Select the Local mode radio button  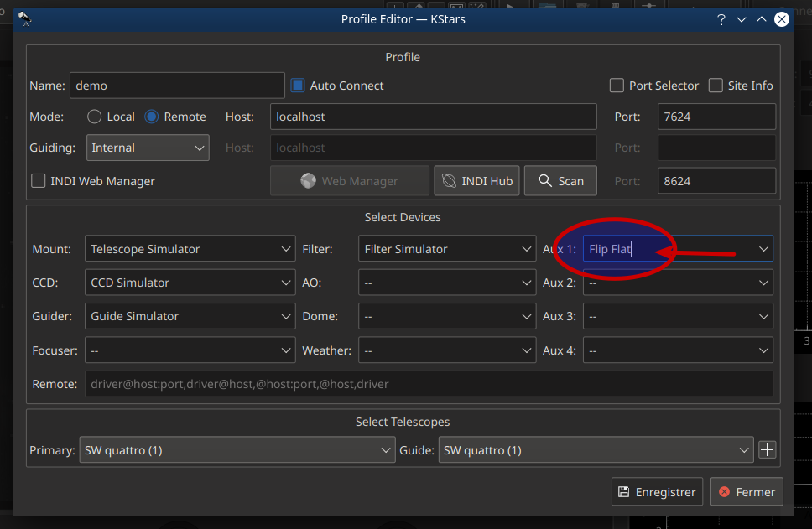(x=94, y=117)
